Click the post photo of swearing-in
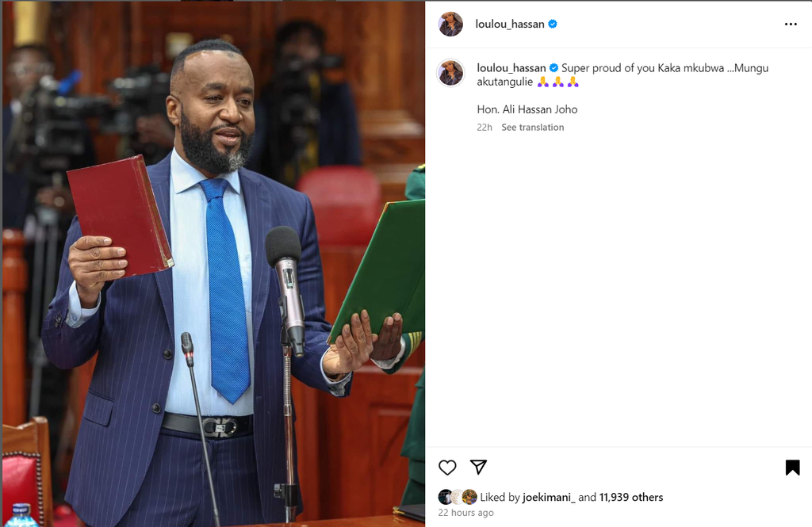 click(213, 264)
